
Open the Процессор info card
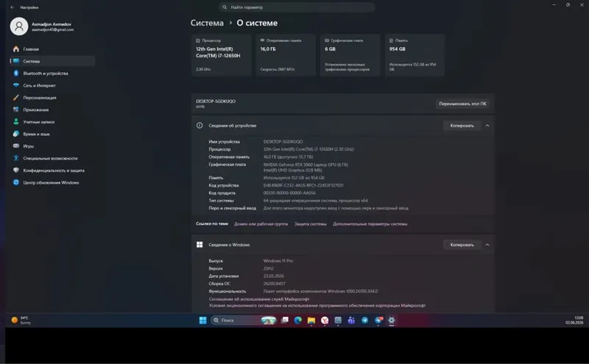click(222, 55)
